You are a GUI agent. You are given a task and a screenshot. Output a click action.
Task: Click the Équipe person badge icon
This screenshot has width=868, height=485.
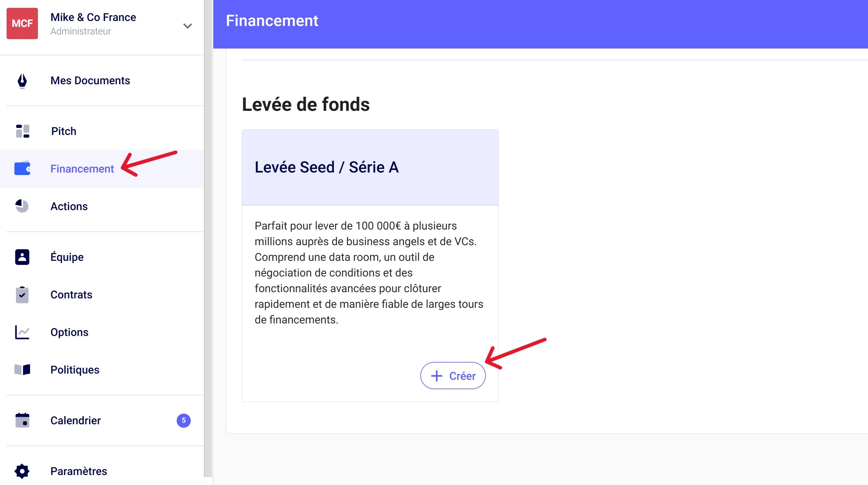coord(22,257)
